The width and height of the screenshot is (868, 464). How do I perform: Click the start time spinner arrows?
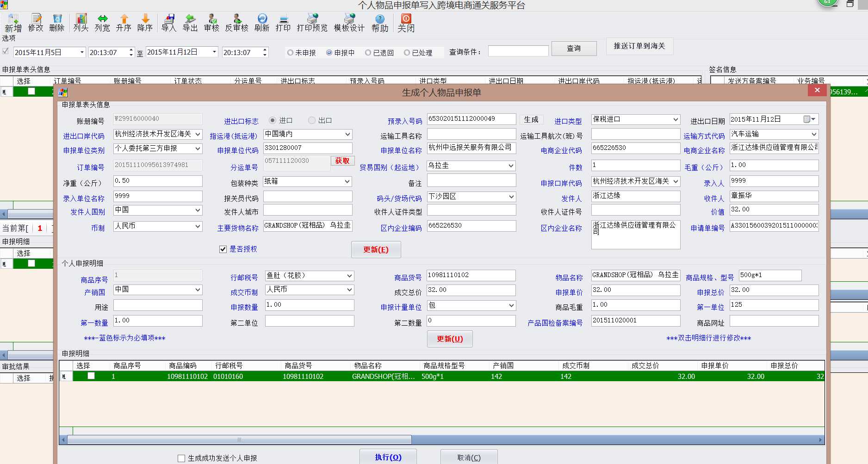point(131,52)
